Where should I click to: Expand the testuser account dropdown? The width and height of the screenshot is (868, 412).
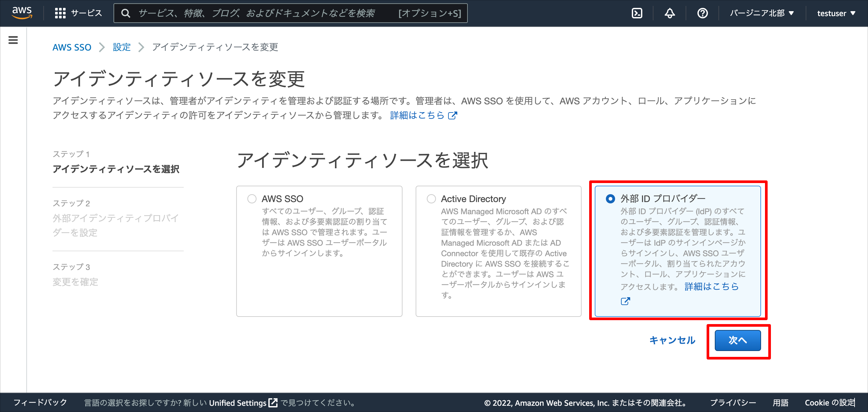coord(836,13)
